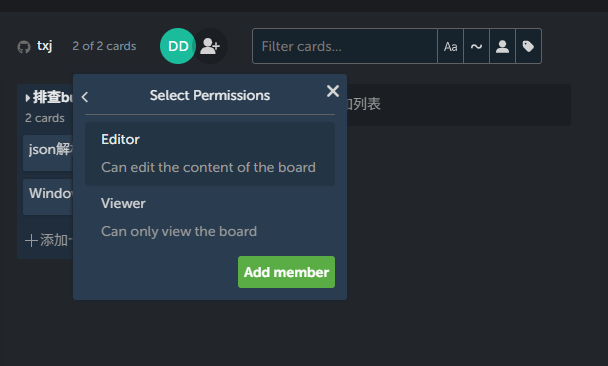Filter cards by label tag icon
Screen dimensions: 608x366
tap(528, 46)
